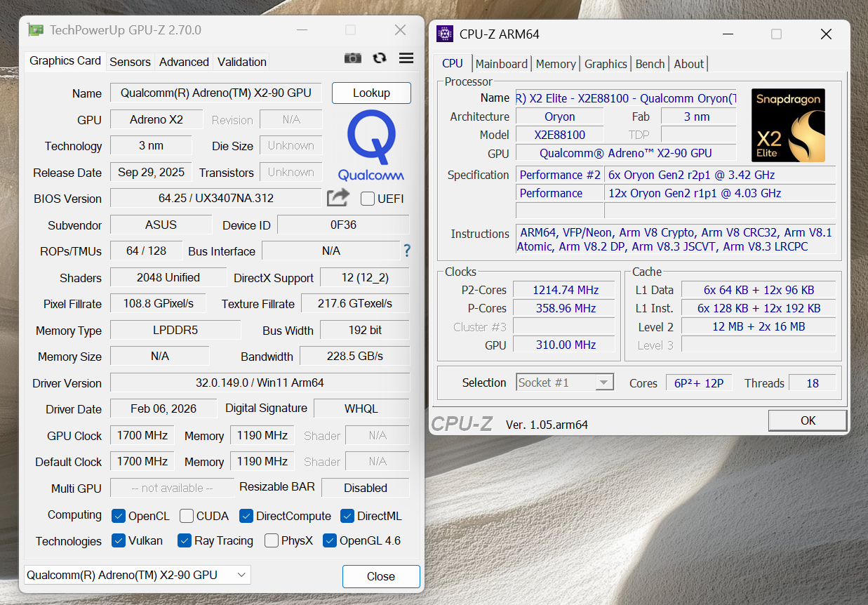This screenshot has height=605, width=868.
Task: Check the PhysX checkbox
Action: 272,540
